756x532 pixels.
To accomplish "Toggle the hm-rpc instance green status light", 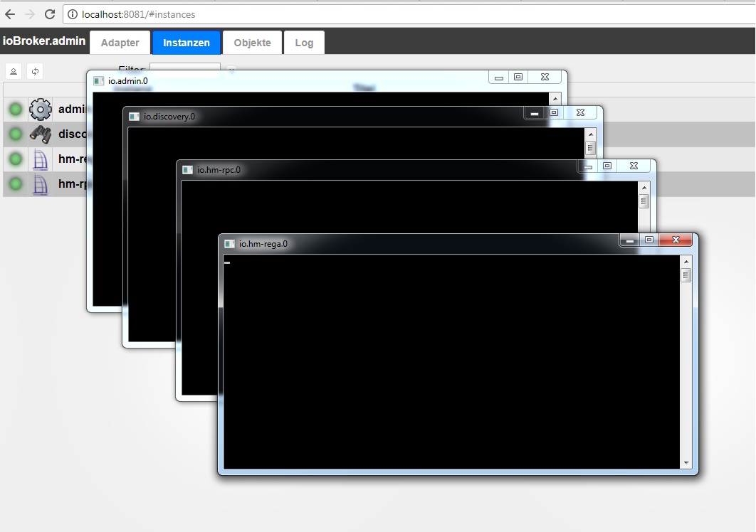I will pos(14,184).
